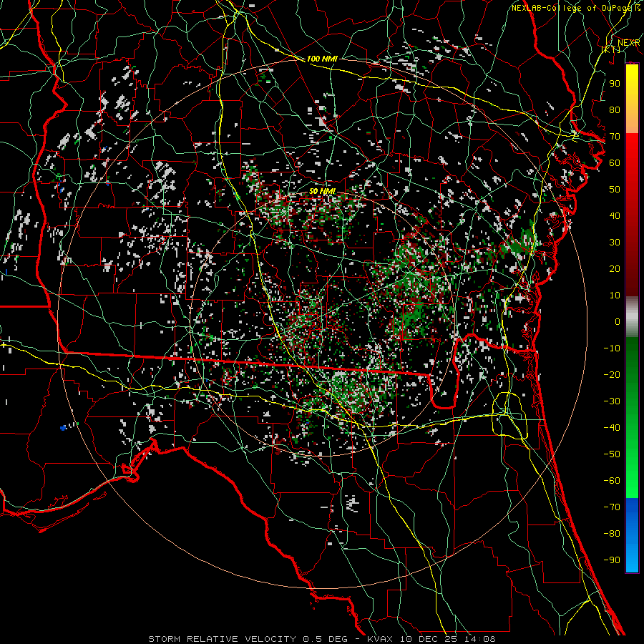Click the -30 value on velocity scale

pos(612,401)
